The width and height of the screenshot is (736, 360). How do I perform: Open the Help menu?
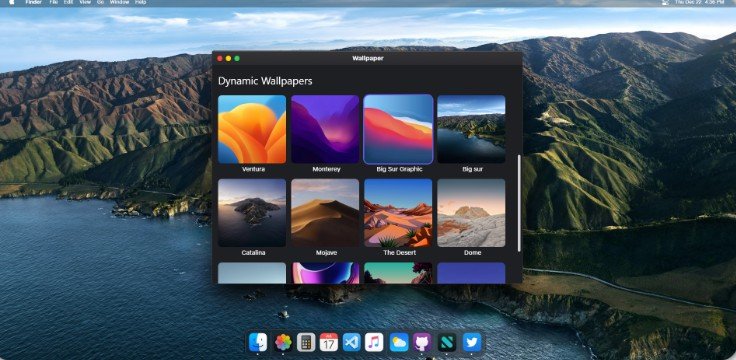click(x=140, y=2)
